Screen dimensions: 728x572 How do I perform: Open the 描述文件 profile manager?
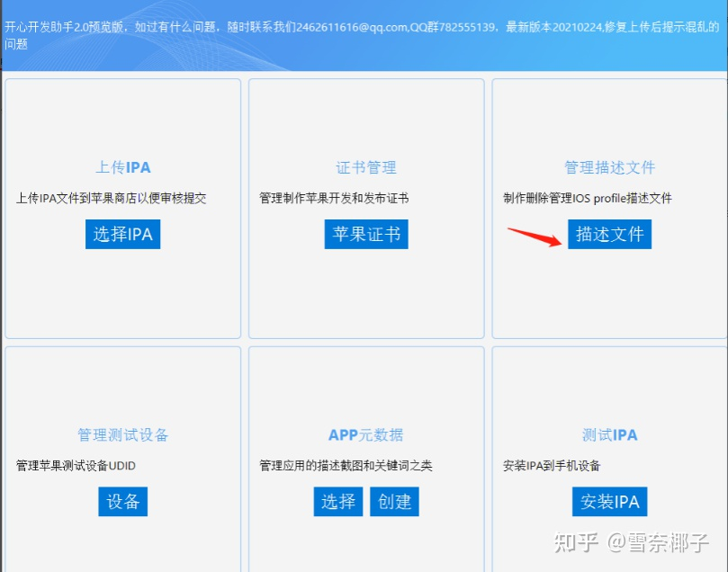(x=609, y=234)
